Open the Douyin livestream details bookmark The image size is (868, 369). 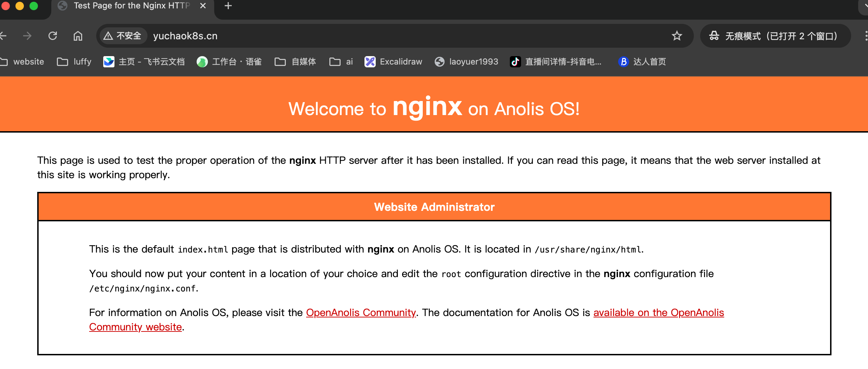[556, 62]
